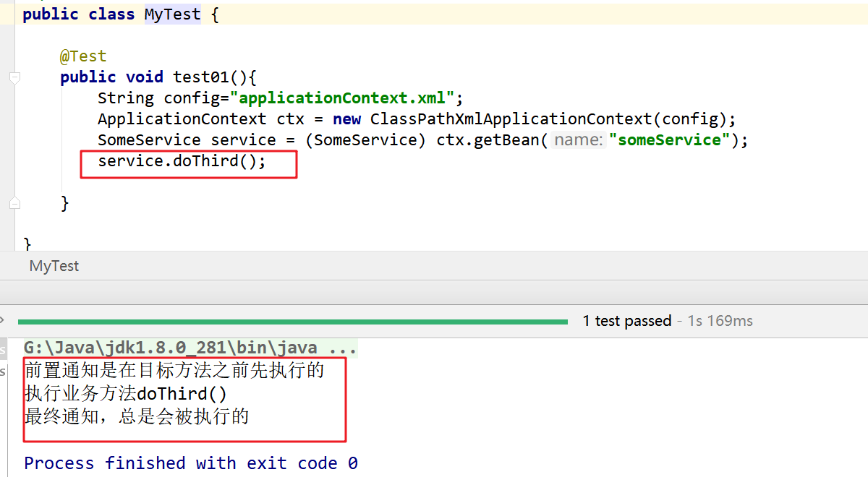Open the MyTest breadcrumb below the editor
The image size is (868, 477).
point(54,266)
